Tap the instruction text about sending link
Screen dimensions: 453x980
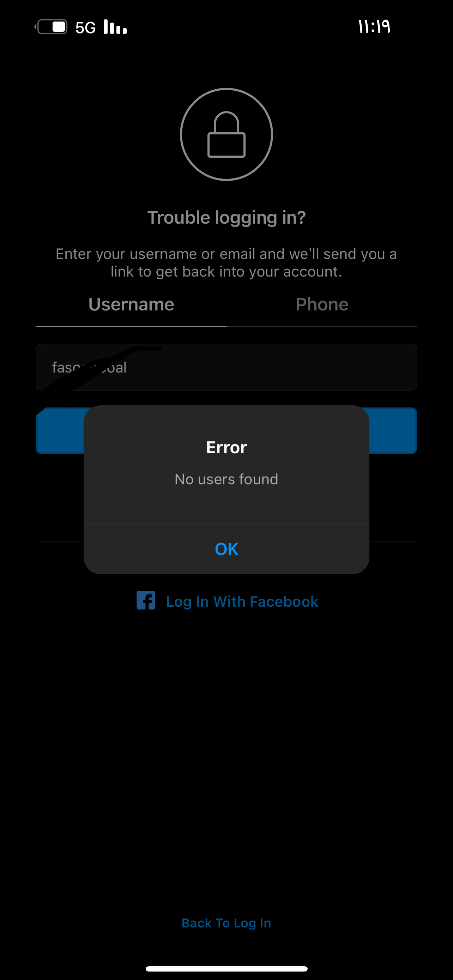pyautogui.click(x=226, y=262)
